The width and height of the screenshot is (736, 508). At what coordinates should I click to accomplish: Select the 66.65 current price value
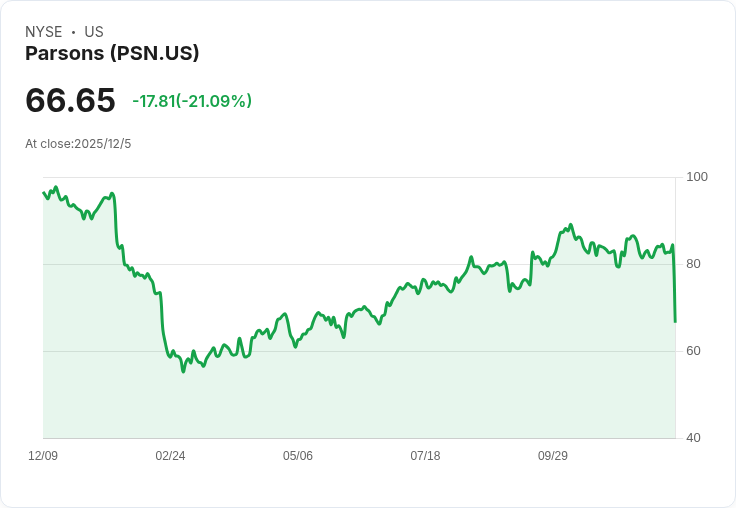pos(70,100)
